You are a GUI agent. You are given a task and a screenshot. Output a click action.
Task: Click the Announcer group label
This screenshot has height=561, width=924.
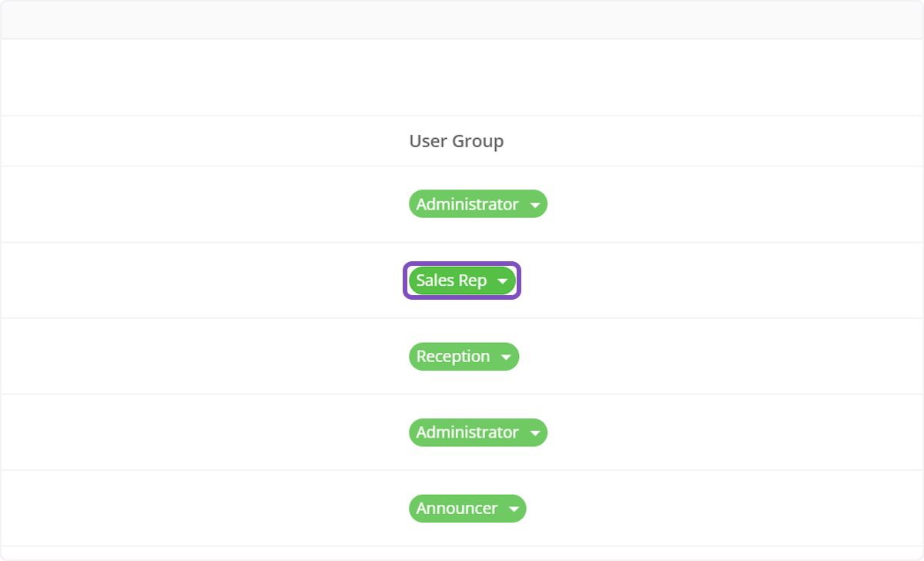tap(457, 509)
